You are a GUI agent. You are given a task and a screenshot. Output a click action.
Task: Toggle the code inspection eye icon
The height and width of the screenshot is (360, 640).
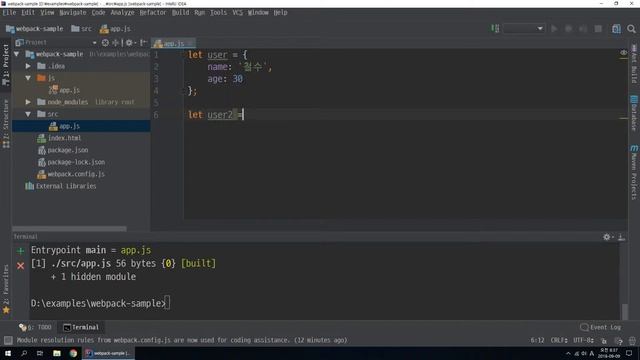(623, 53)
